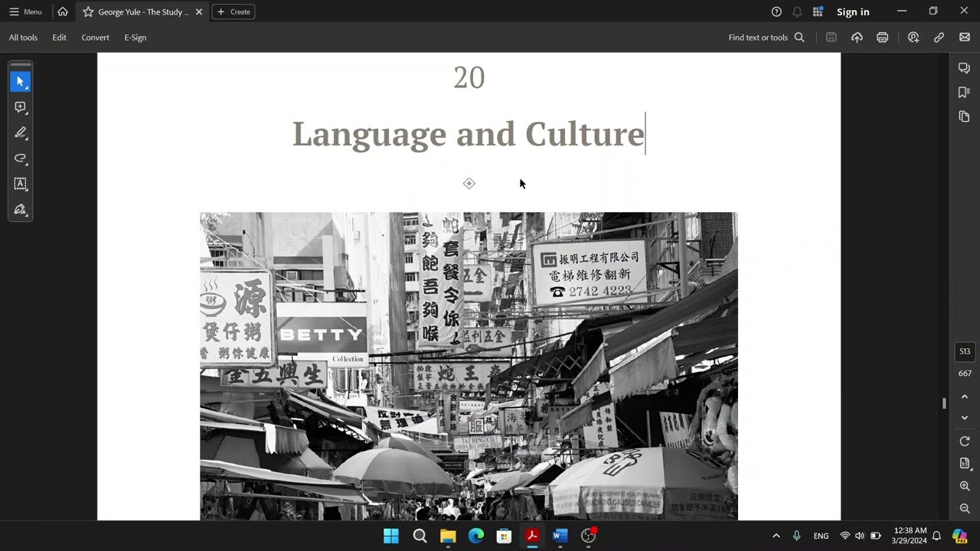
Task: Close the George Yule document tab
Action: click(199, 11)
